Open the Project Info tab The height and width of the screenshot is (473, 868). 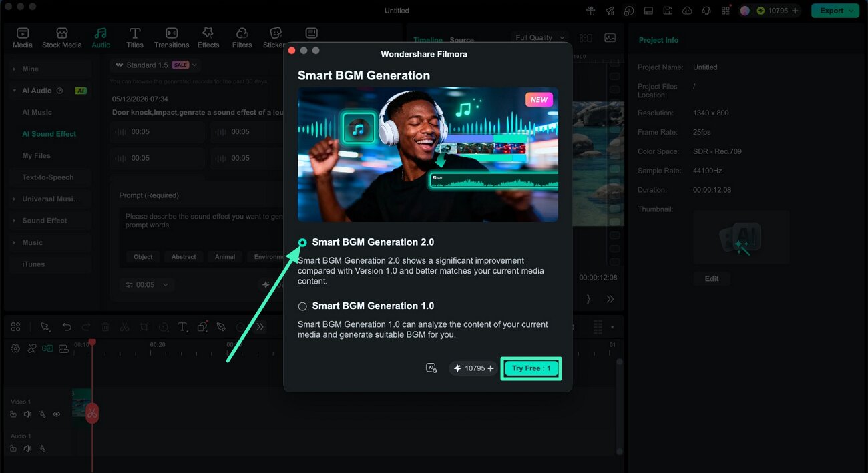(x=658, y=40)
